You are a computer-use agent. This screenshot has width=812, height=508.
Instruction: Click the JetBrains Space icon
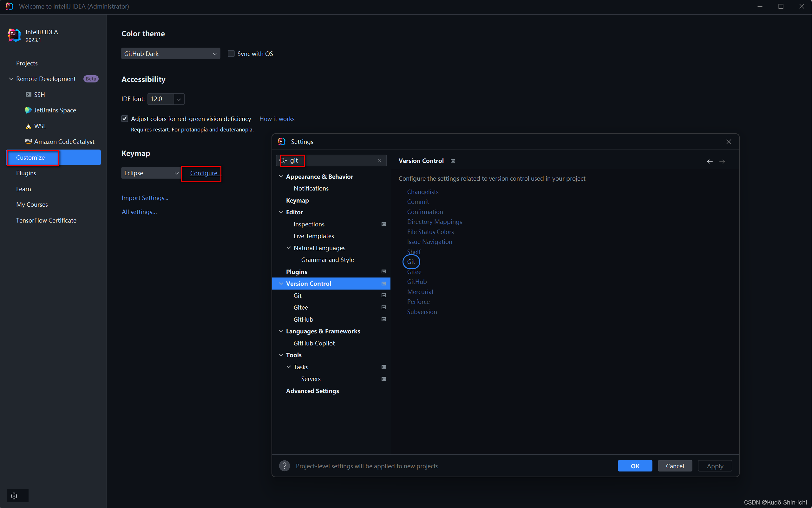[29, 110]
